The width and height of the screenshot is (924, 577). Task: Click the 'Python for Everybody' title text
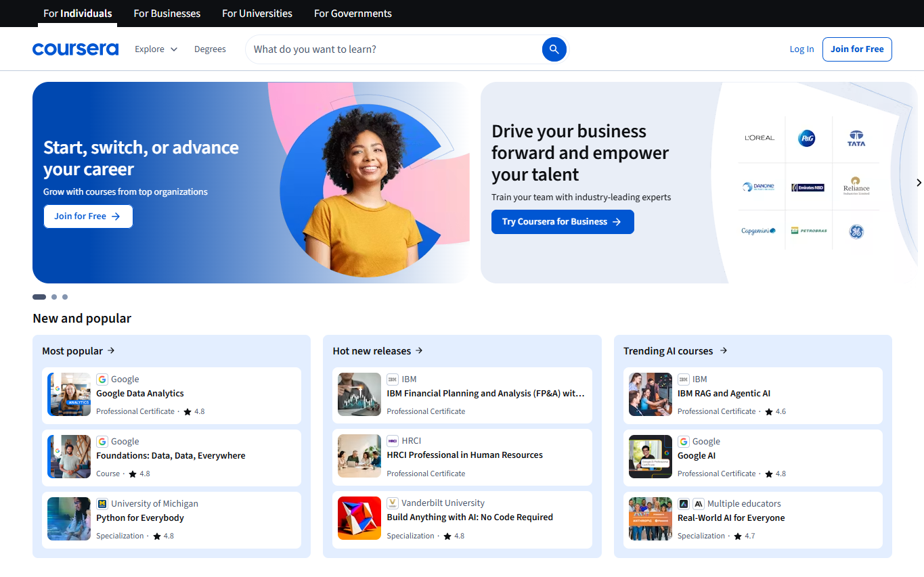pyautogui.click(x=140, y=518)
